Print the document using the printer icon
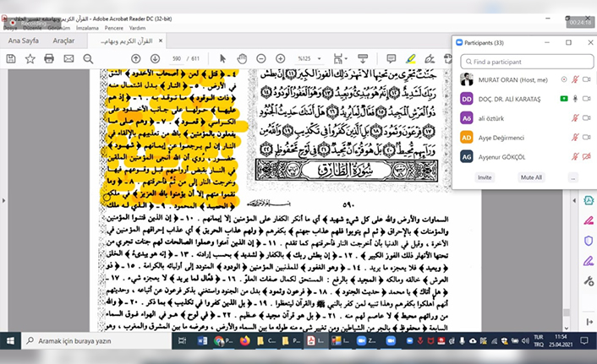This screenshot has height=364, width=597. pos(49,58)
